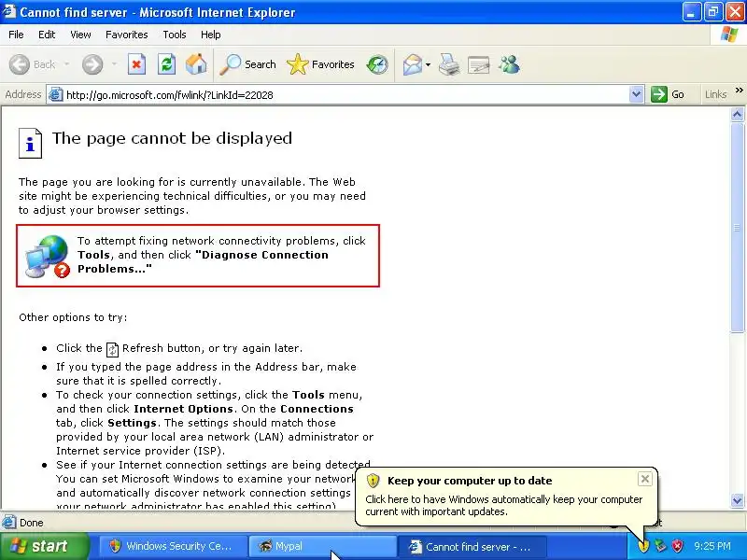This screenshot has height=560, width=747.
Task: Click the Keep your computer up to date balloon
Action: click(507, 497)
